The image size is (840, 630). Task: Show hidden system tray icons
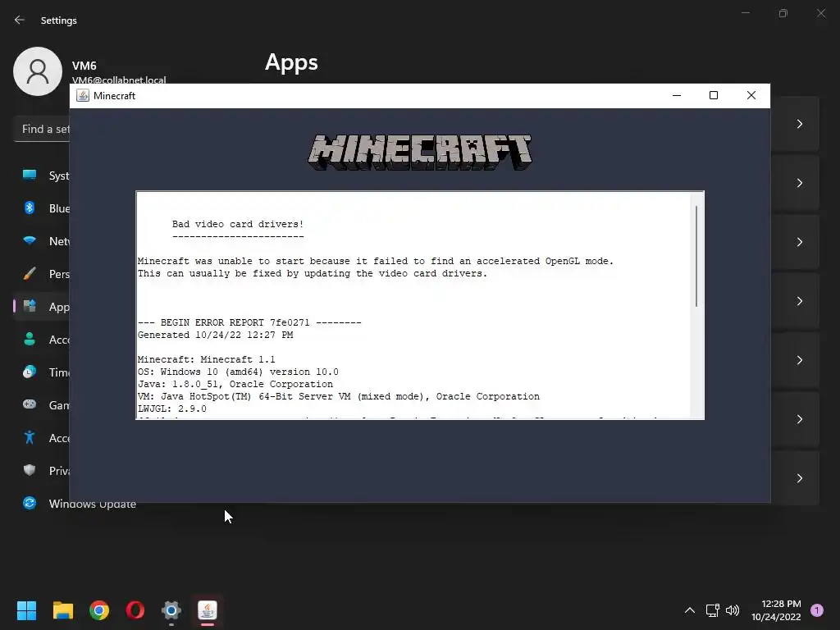pyautogui.click(x=689, y=610)
